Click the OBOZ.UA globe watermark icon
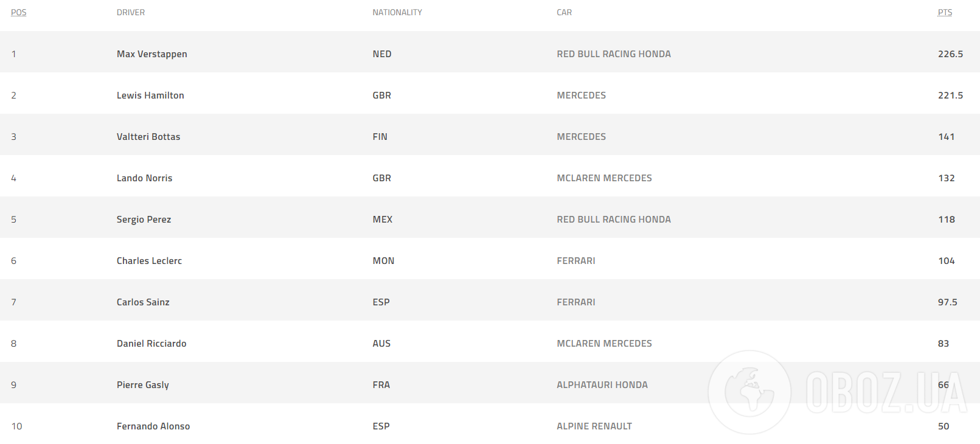980x444 pixels. point(749,392)
